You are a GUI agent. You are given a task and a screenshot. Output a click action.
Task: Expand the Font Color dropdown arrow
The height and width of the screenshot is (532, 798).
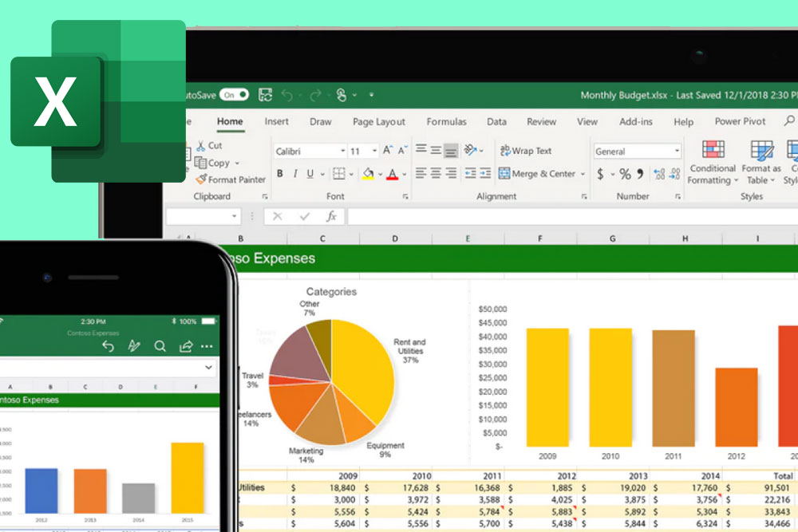405,174
